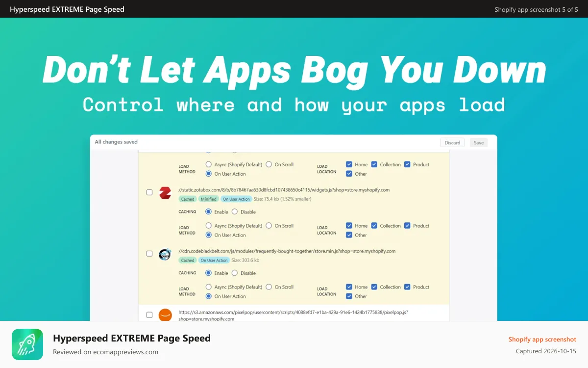This screenshot has height=368, width=588.
Task: Choose On Scroll load for codeblackbelt script
Action: 269,287
